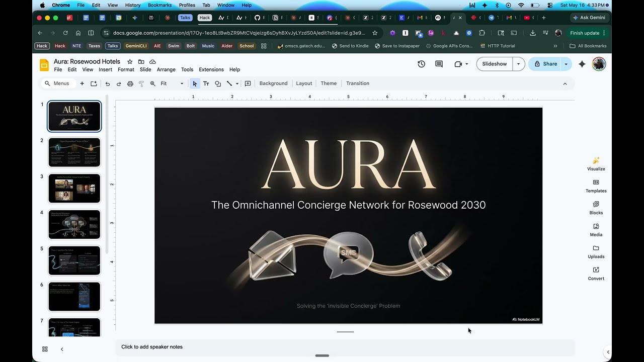Open Blocks in the side panel
Screen dimensions: 644x362
coord(596,208)
